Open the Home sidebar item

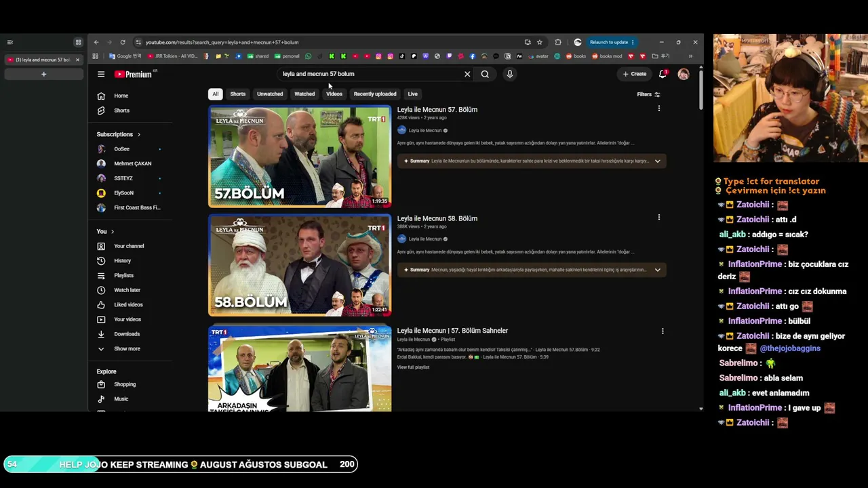coord(129,96)
